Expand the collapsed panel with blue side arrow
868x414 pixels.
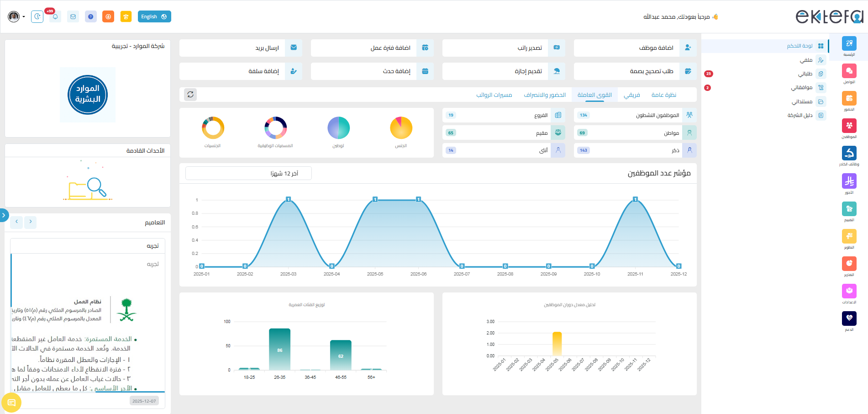point(4,215)
